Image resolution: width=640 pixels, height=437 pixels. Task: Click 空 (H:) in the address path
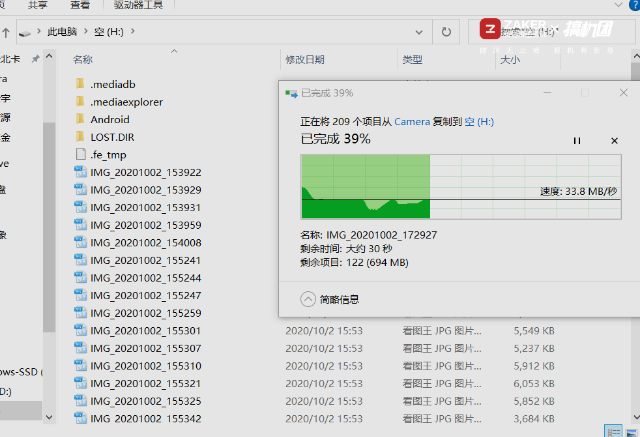(x=109, y=31)
